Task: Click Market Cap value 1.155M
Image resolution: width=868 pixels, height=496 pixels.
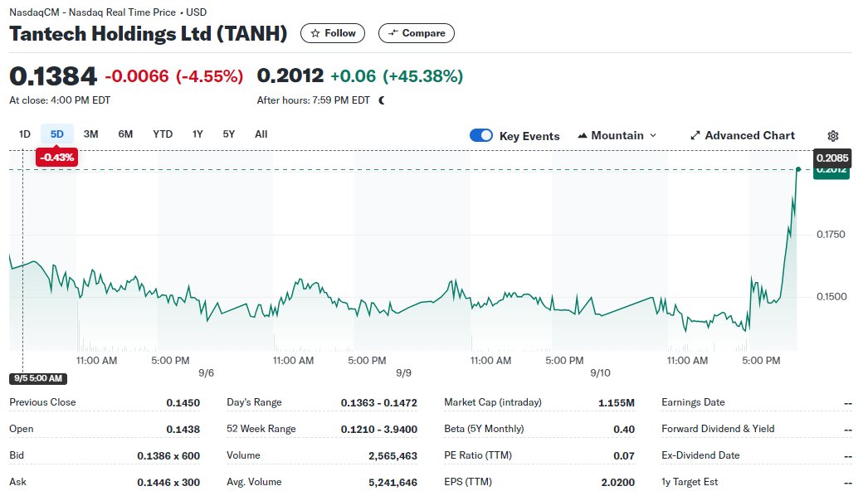Action: click(x=616, y=403)
